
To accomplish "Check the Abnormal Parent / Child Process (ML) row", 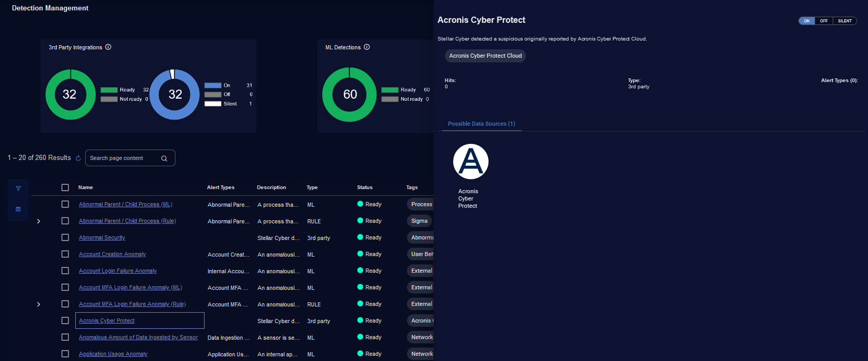I will coord(65,204).
